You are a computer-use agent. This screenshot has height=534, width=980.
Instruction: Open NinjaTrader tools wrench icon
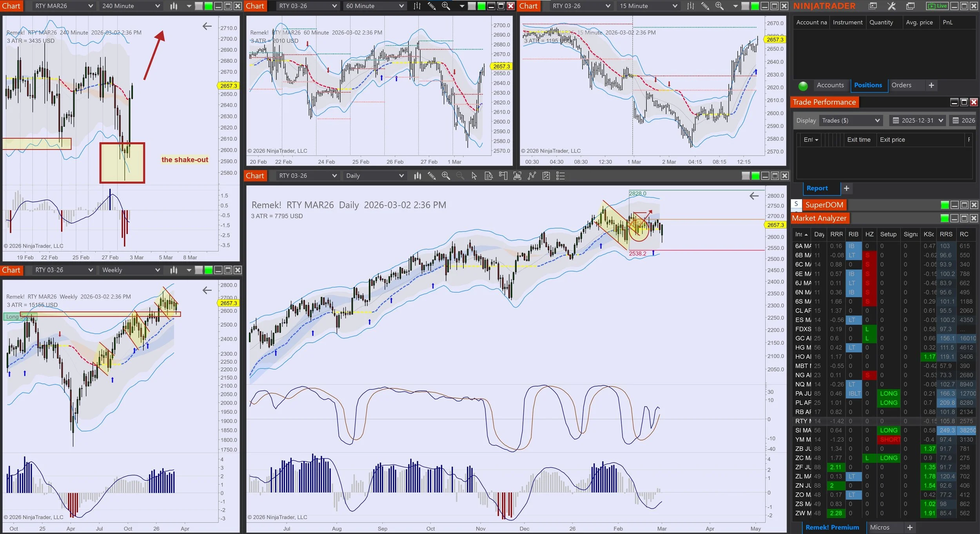[891, 6]
